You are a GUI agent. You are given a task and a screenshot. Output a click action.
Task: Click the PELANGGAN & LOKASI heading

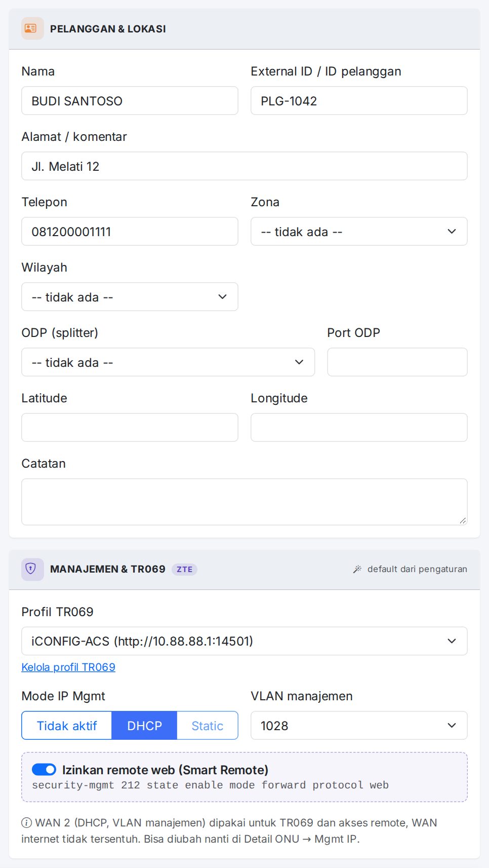(x=108, y=29)
